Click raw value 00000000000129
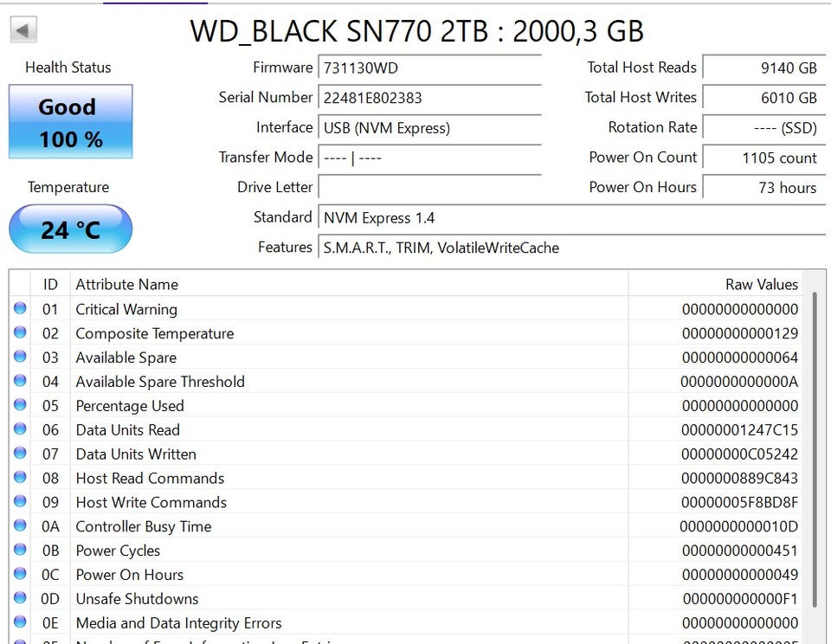The width and height of the screenshot is (831, 644). (x=740, y=333)
